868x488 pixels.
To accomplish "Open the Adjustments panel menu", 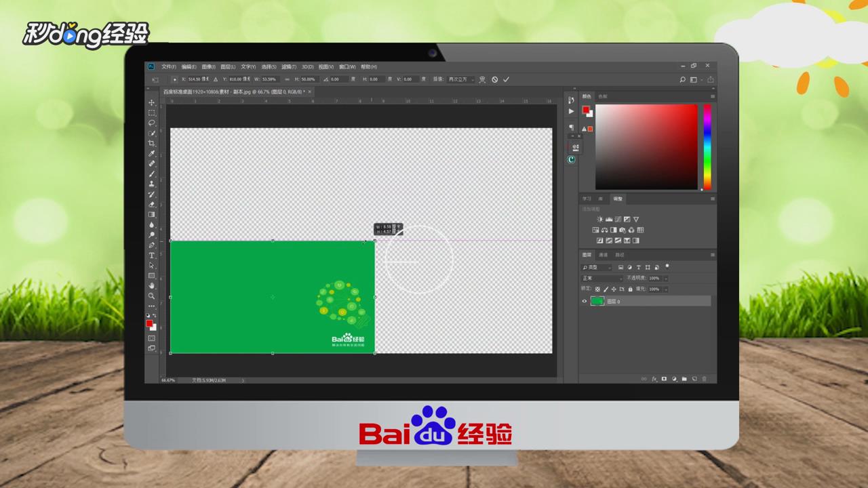I will pos(712,199).
